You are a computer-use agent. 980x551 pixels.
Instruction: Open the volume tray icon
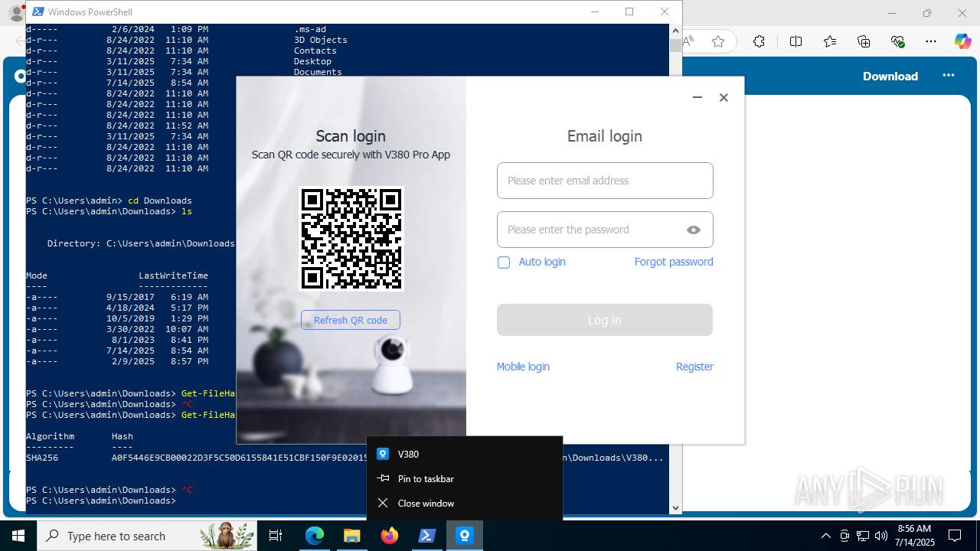[881, 536]
